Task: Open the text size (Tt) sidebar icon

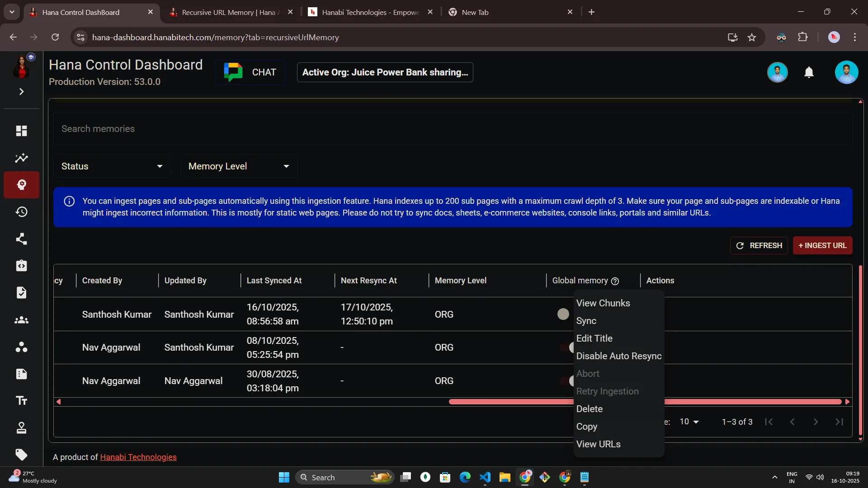Action: click(x=21, y=401)
